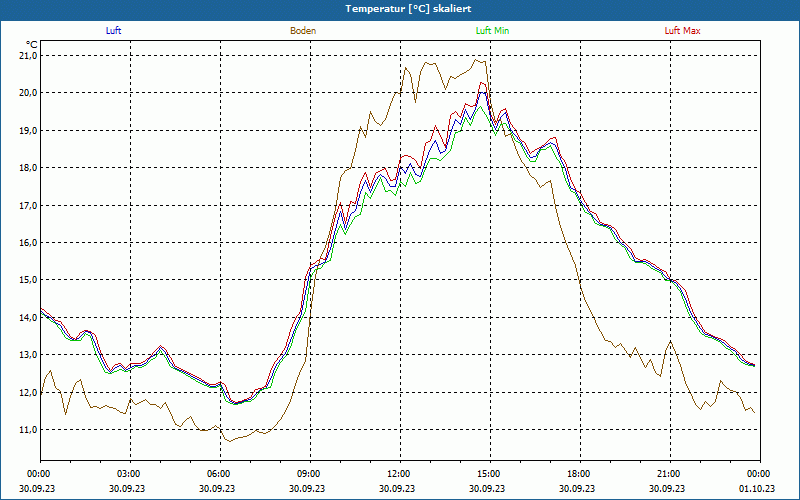The height and width of the screenshot is (500, 800).
Task: Click the 17,0 y-axis value
Action: click(30, 205)
